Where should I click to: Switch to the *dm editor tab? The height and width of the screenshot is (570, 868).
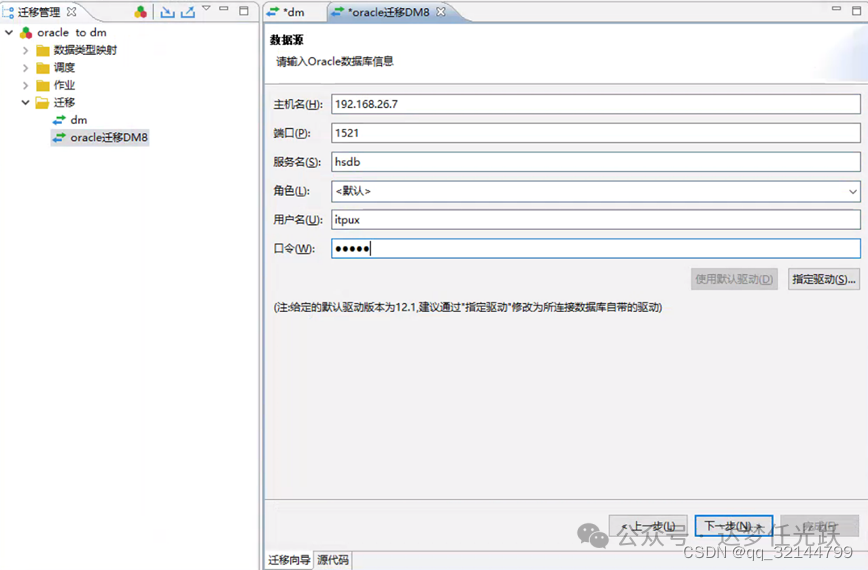pyautogui.click(x=293, y=12)
